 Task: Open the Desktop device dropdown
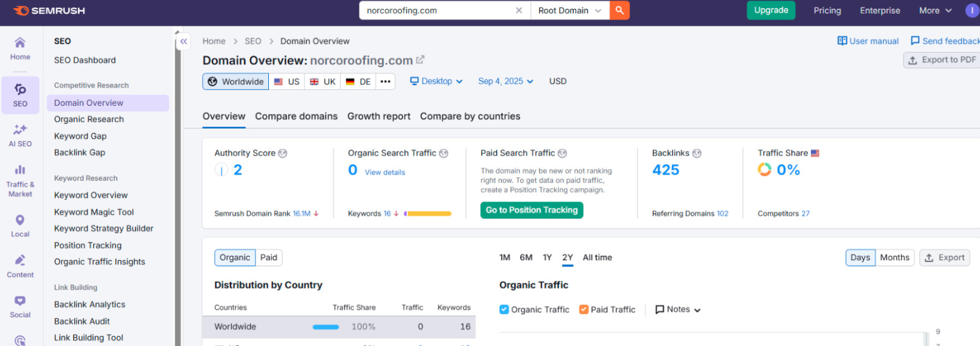pos(436,81)
